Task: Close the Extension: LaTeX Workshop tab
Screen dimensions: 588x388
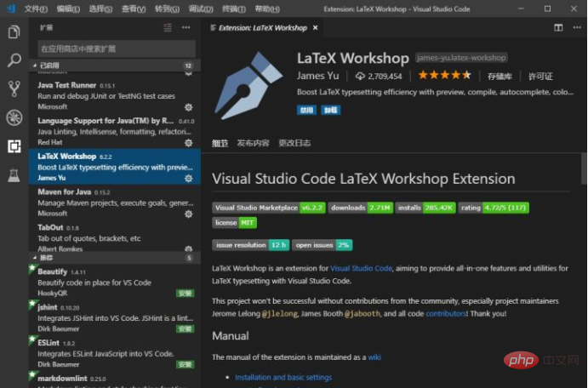Action: point(316,28)
